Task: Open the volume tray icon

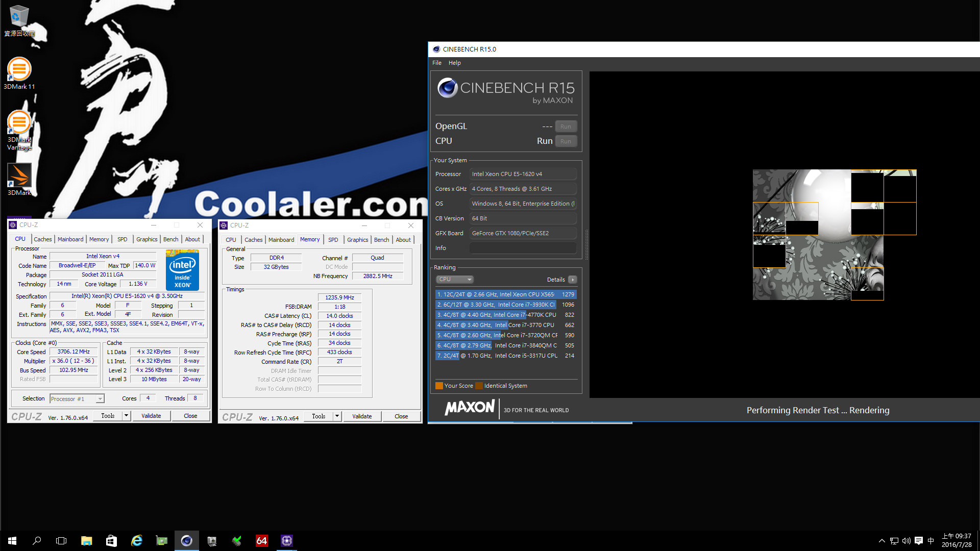Action: (906, 541)
